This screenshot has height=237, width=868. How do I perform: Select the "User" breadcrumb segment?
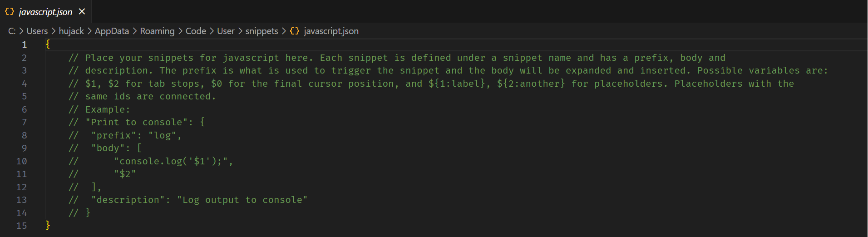pyautogui.click(x=226, y=31)
